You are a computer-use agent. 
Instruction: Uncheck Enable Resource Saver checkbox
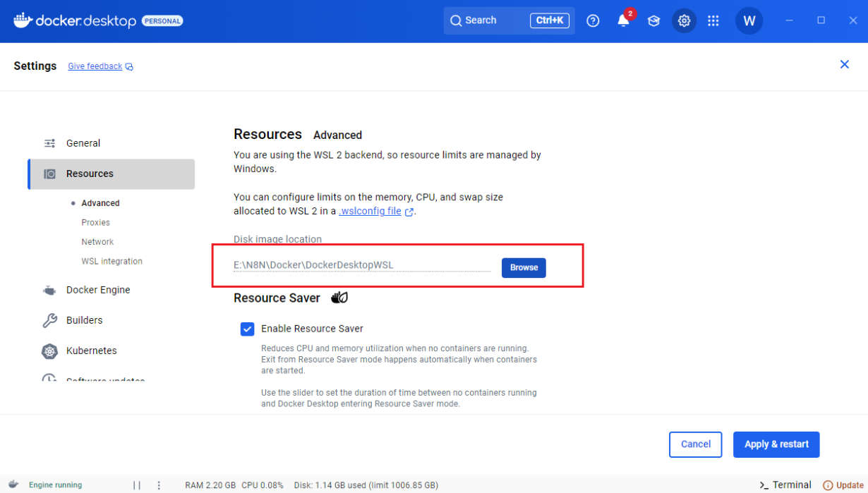point(247,329)
